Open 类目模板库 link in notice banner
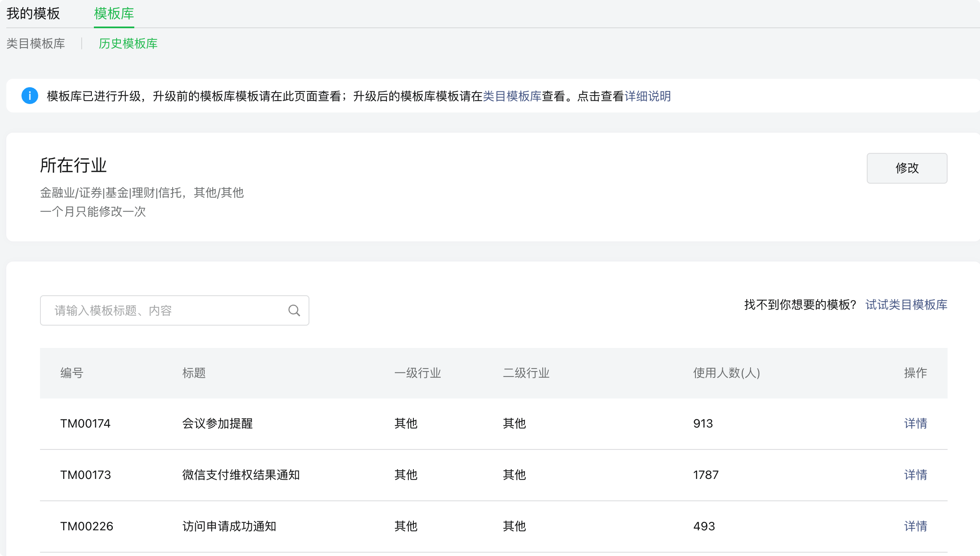 512,96
